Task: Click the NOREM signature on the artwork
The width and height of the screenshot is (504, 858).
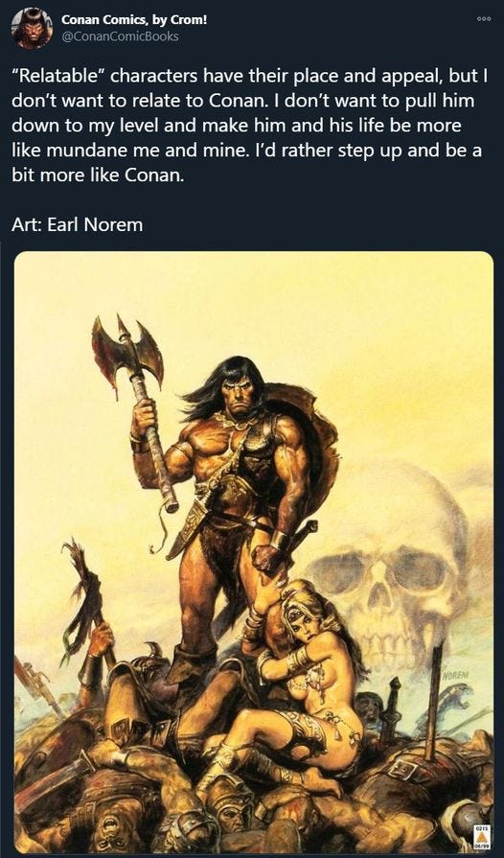Action: tap(458, 675)
